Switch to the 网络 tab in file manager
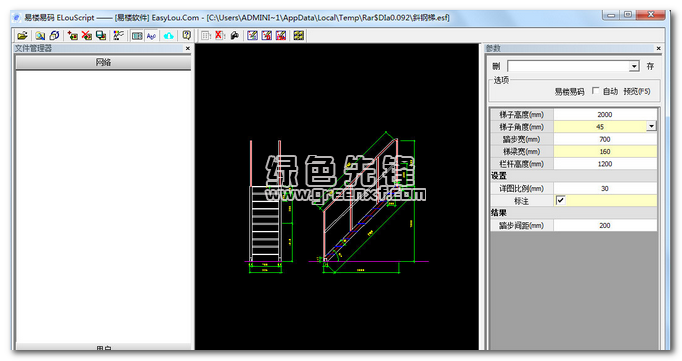This screenshot has width=682, height=361. [104, 63]
